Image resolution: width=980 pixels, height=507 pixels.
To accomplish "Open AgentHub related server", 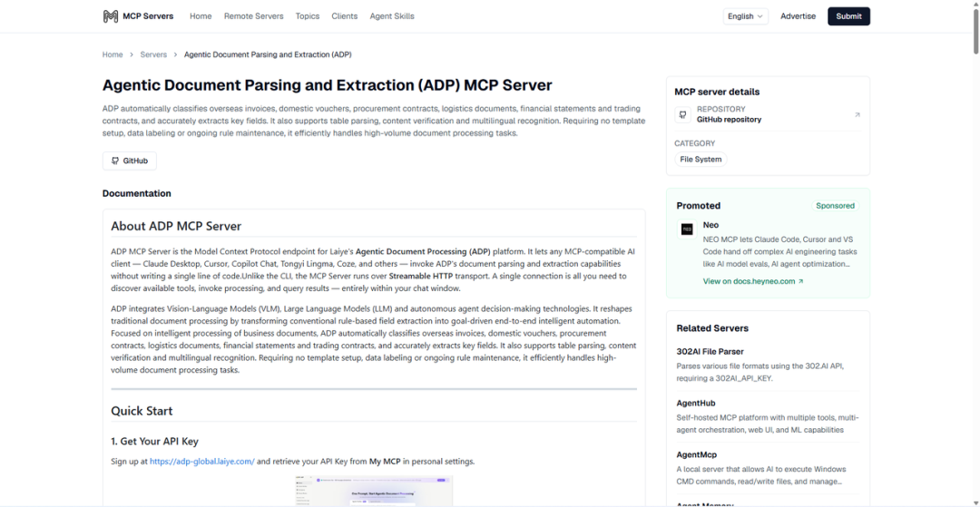I will [696, 404].
